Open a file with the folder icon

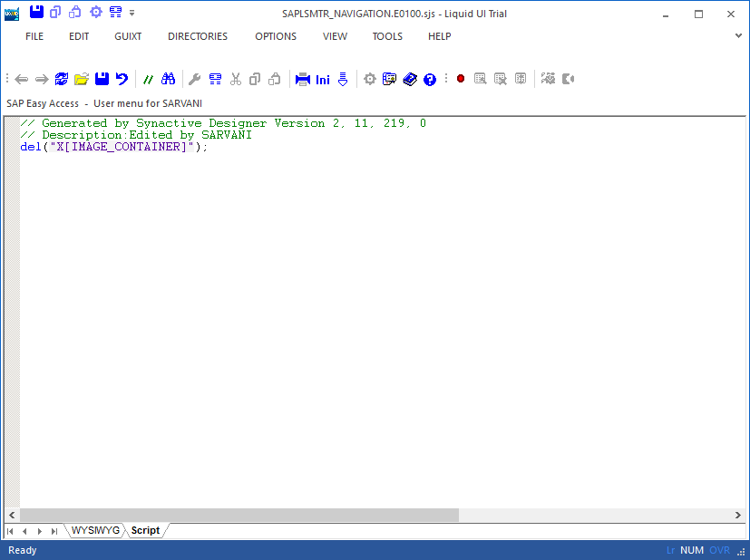pyautogui.click(x=82, y=80)
